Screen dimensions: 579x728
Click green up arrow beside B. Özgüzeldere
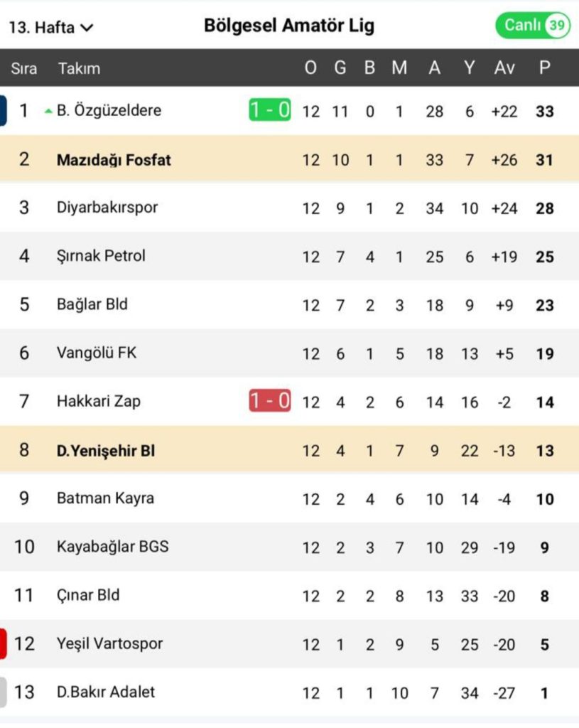[x=48, y=111]
